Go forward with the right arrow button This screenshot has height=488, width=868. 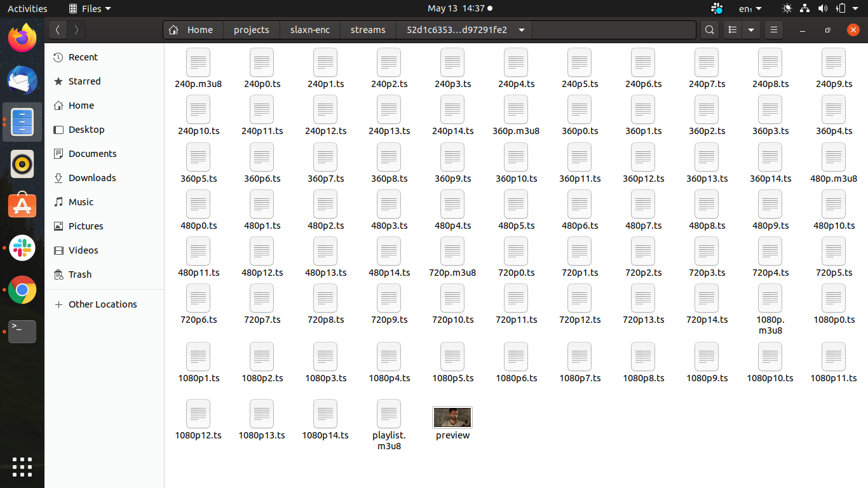point(76,30)
